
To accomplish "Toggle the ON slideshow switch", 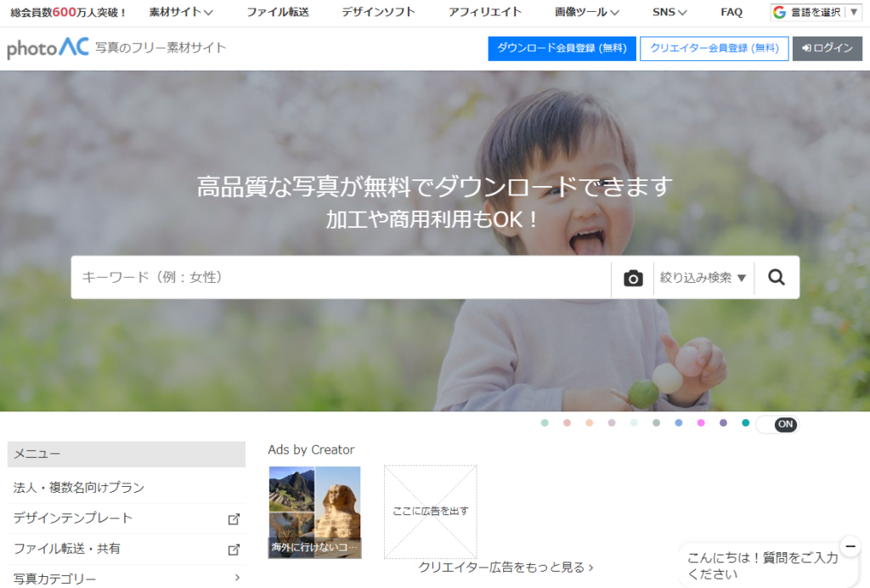I will [777, 424].
